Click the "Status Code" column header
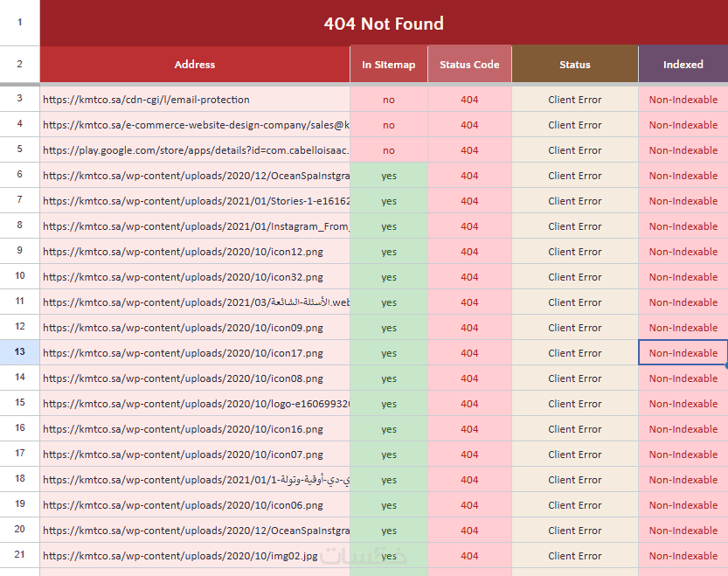The height and width of the screenshot is (576, 728). [469, 65]
